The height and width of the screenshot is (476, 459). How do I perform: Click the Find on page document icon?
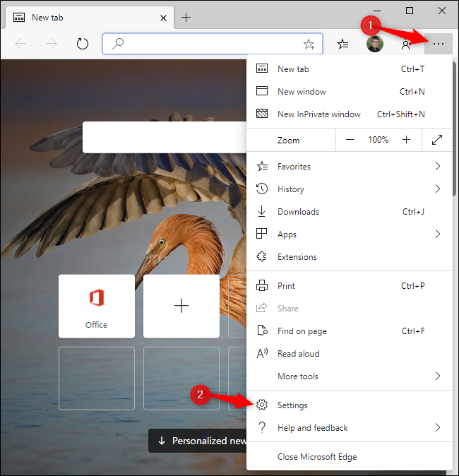tap(262, 331)
